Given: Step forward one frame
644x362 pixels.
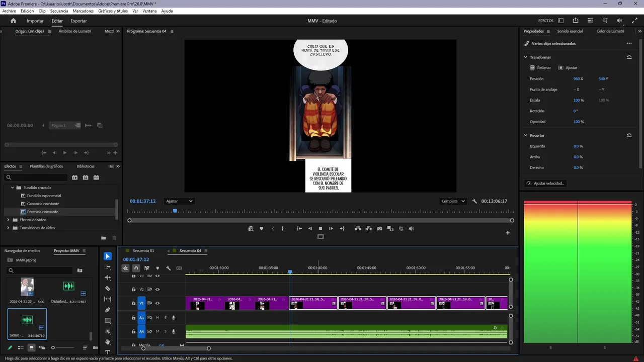Looking at the screenshot, I should click(331, 228).
